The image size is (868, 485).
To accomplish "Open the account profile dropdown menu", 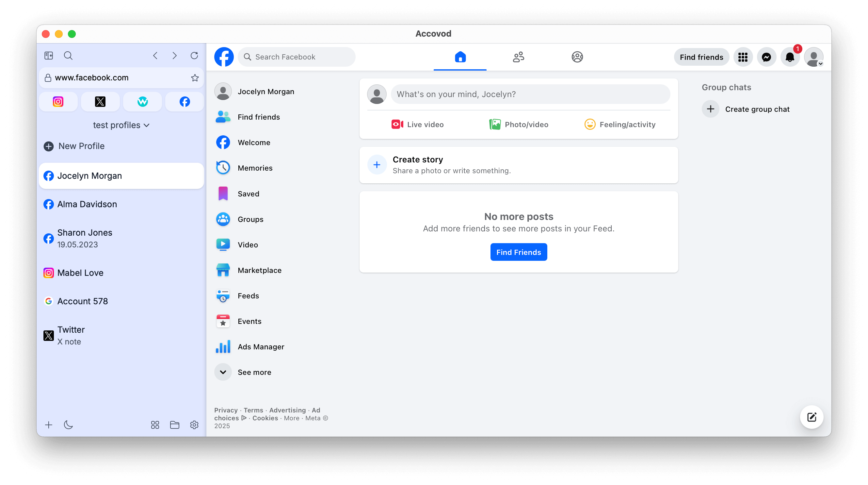I will tap(814, 57).
